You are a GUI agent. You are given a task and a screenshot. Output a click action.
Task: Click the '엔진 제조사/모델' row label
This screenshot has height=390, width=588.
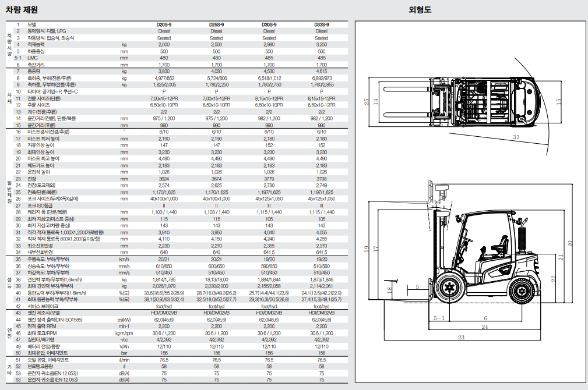(44, 313)
